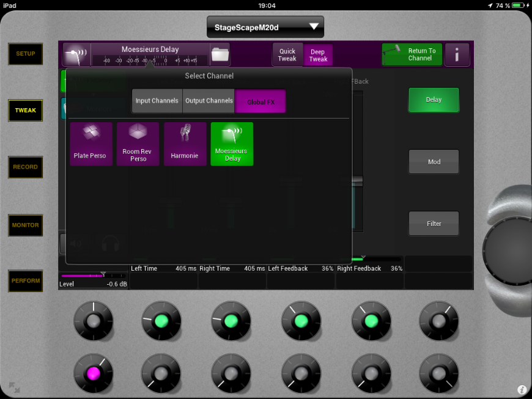Open the info panel button
The height and width of the screenshot is (399, 532).
[457, 55]
